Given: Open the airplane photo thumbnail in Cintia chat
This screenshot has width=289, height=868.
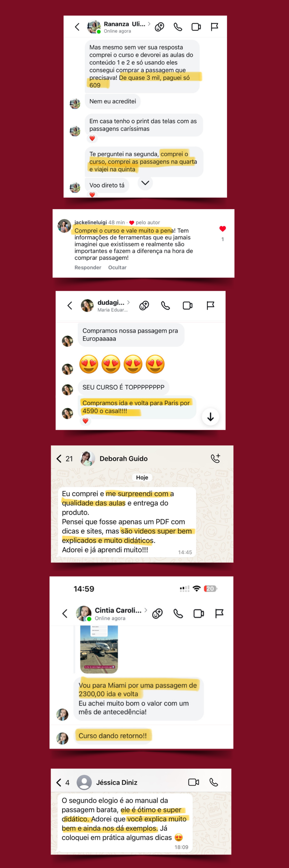Looking at the screenshot, I should tap(99, 649).
